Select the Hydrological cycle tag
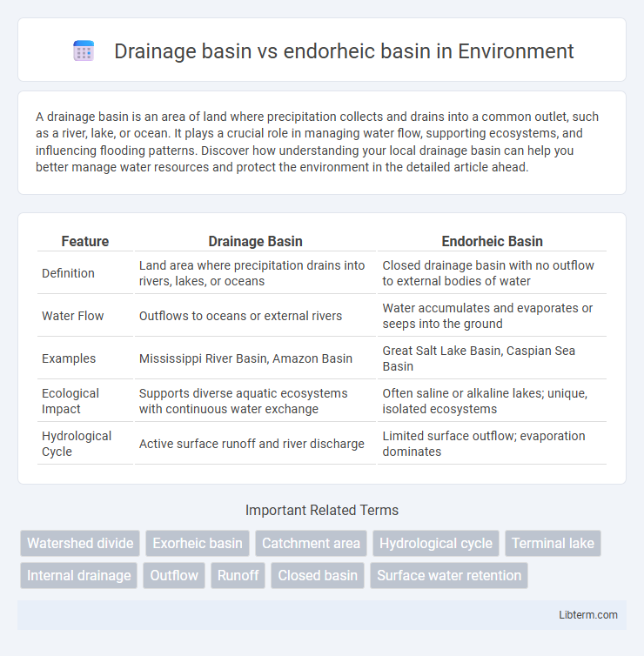 (x=436, y=543)
